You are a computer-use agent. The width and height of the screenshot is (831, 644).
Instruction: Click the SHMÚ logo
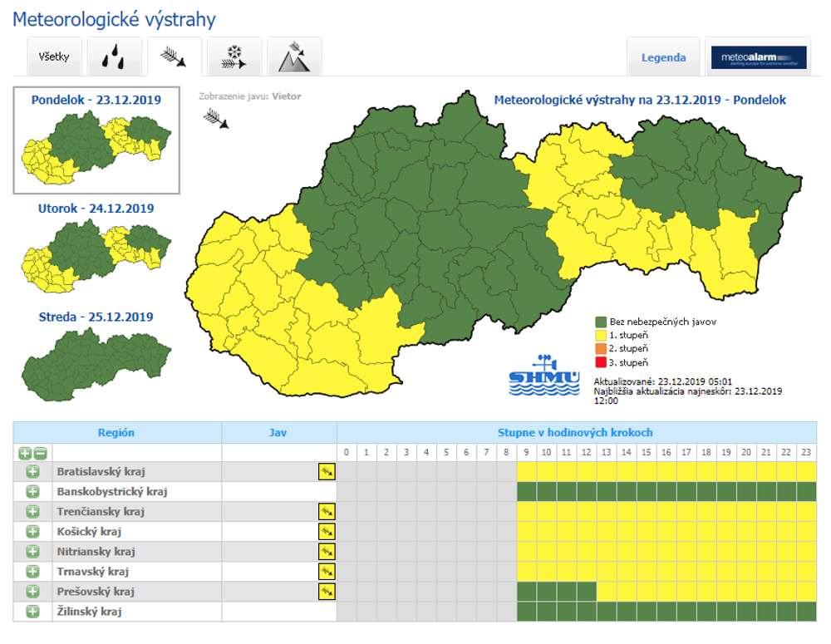tap(544, 376)
